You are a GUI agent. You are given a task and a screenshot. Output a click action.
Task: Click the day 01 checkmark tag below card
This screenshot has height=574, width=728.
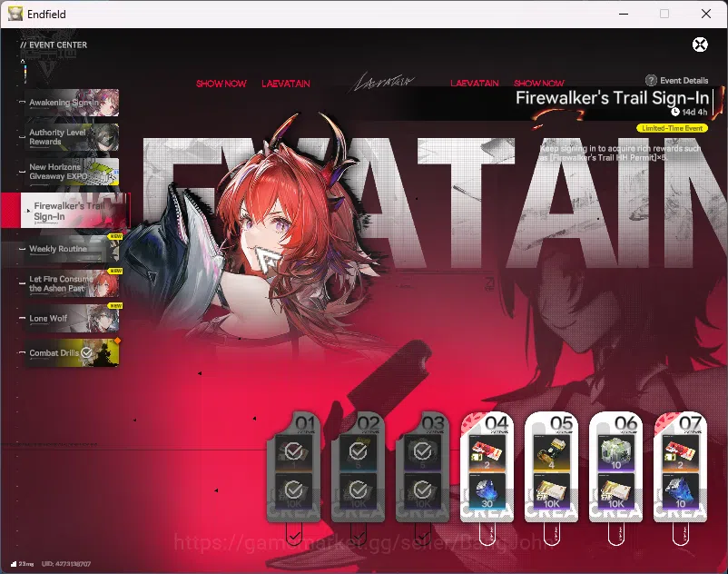coord(293,534)
